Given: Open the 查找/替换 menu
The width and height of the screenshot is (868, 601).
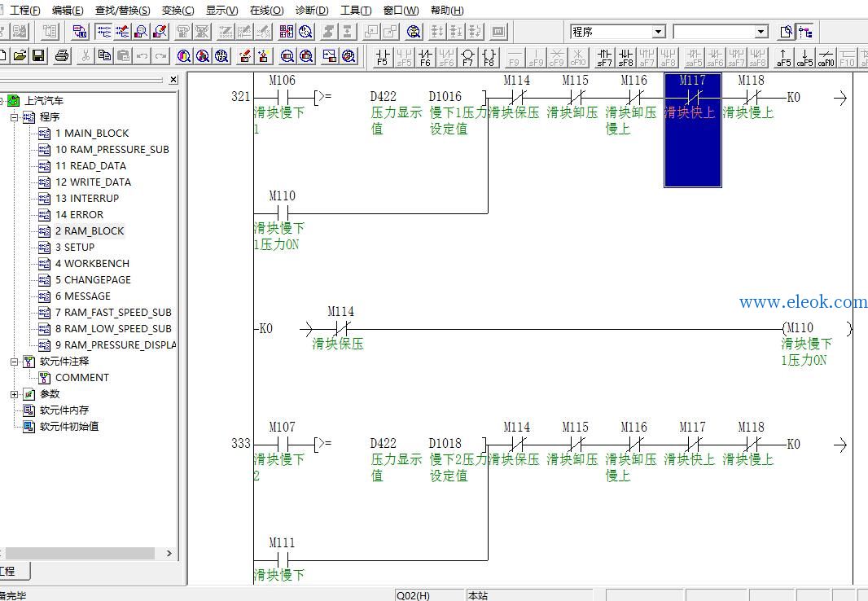Looking at the screenshot, I should tap(122, 10).
